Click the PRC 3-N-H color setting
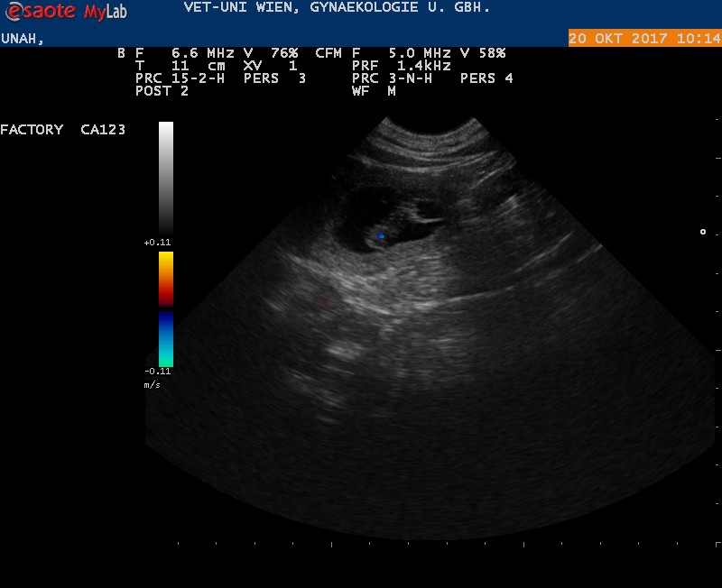The height and width of the screenshot is (588, 722). coord(392,78)
